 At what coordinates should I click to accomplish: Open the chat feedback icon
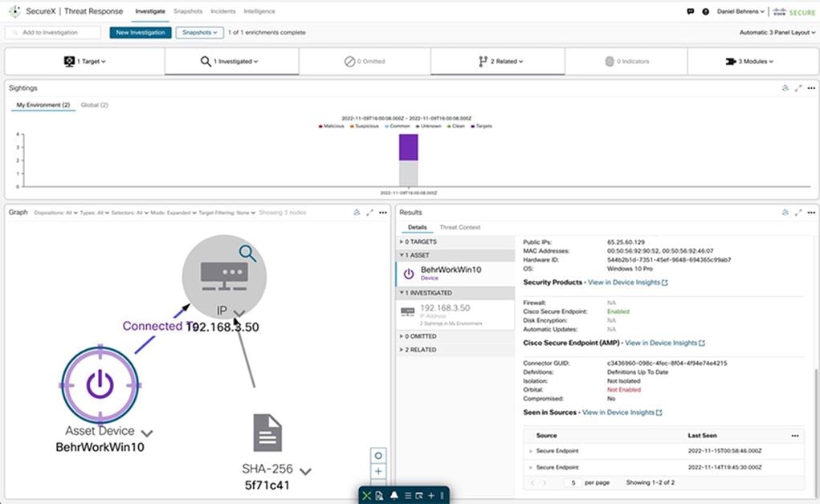click(691, 11)
